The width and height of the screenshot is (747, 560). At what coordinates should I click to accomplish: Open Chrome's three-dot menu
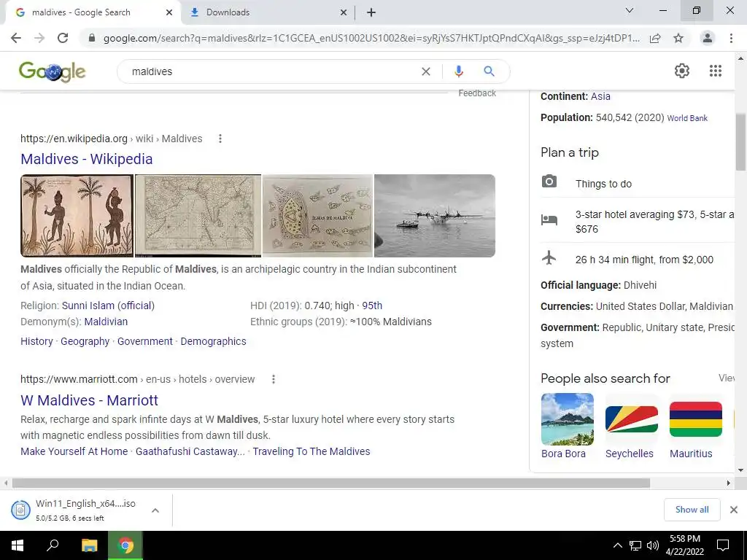pyautogui.click(x=731, y=38)
